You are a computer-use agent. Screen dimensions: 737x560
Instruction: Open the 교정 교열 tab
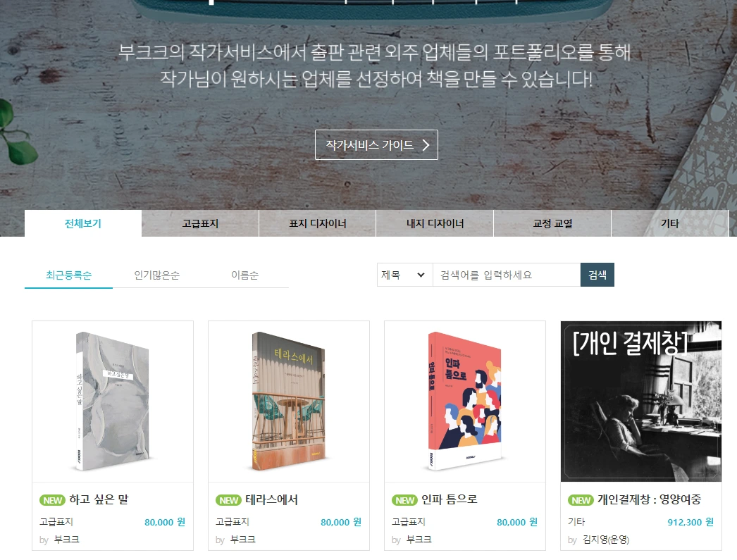552,223
